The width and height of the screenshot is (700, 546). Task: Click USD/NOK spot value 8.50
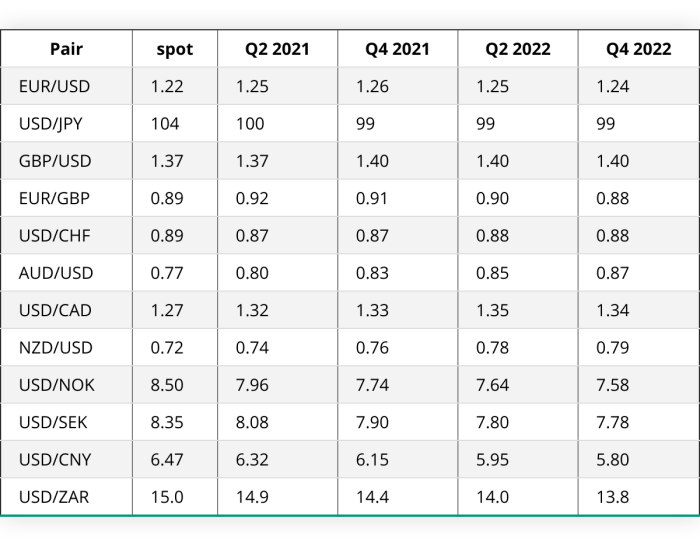point(167,385)
